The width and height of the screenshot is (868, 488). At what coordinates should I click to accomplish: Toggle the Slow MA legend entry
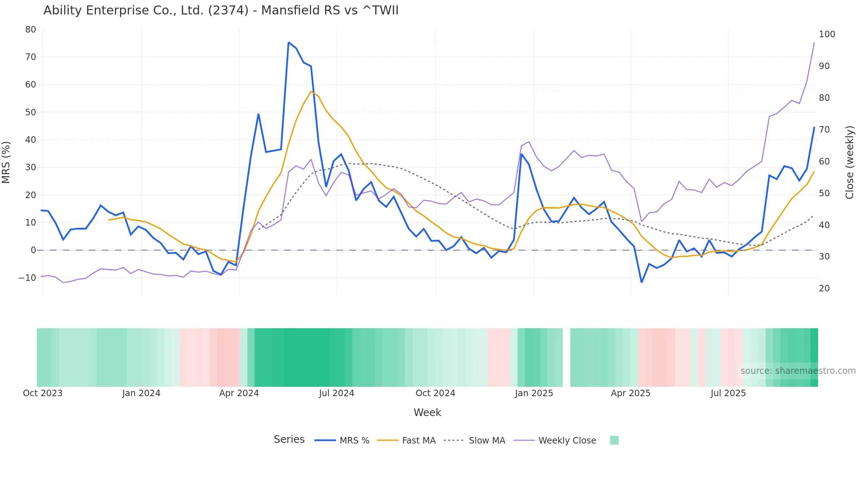pos(474,440)
